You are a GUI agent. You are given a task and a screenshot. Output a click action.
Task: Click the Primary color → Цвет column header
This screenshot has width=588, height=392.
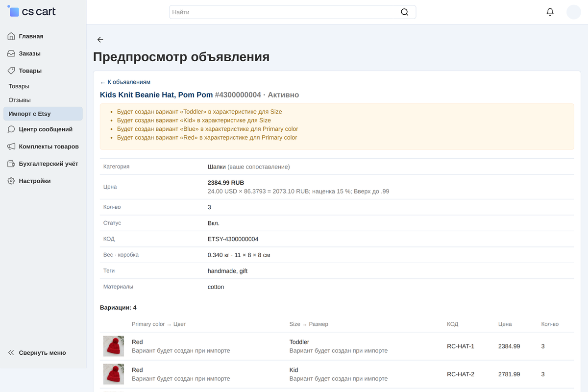(159, 324)
